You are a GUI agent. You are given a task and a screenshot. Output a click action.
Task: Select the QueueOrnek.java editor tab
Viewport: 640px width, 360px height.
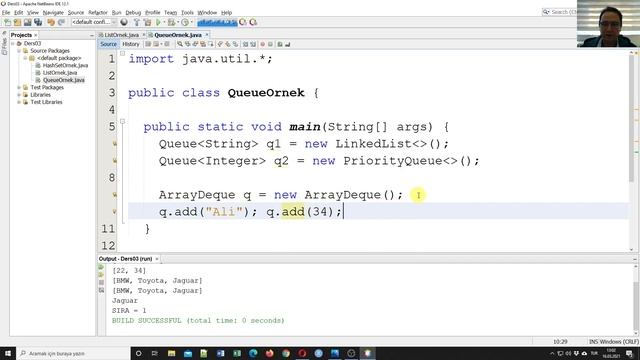tap(178, 35)
